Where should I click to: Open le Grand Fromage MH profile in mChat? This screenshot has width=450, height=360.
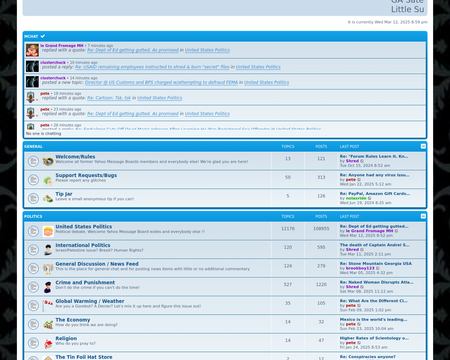pos(62,46)
